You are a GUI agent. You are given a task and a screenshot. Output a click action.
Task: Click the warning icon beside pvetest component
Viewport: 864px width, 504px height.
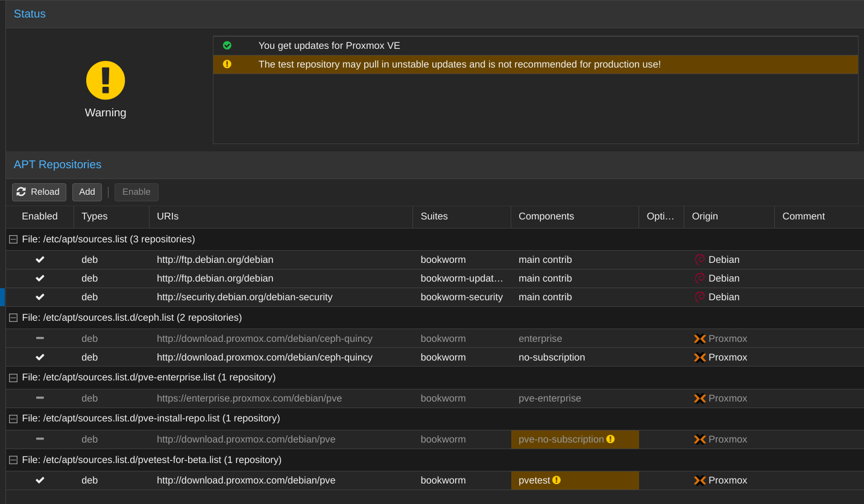point(555,480)
